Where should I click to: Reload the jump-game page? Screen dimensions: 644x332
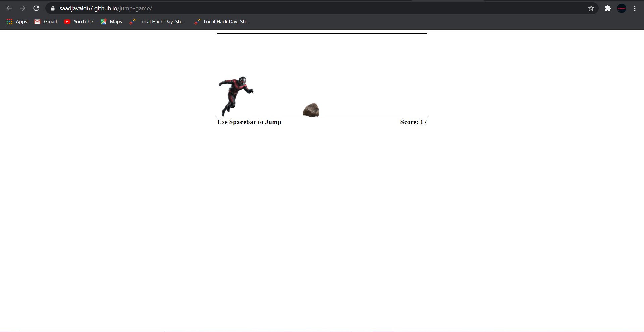pyautogui.click(x=36, y=8)
